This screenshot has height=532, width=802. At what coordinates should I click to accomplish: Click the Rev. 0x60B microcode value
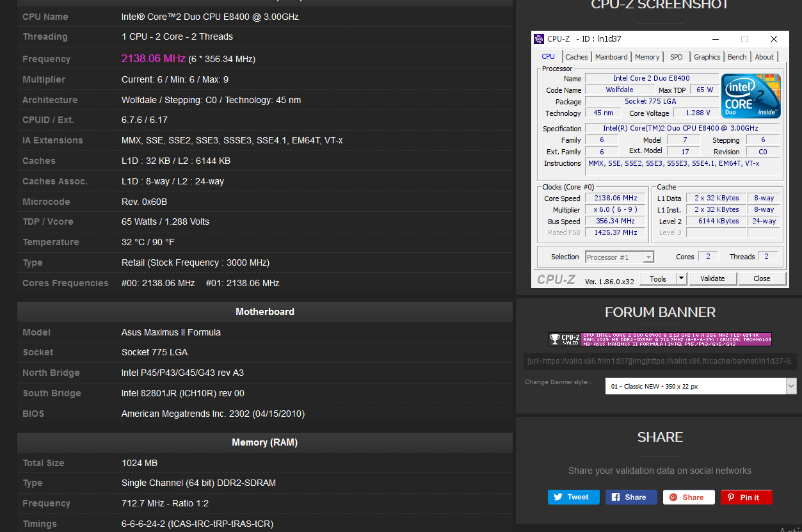[x=144, y=202]
